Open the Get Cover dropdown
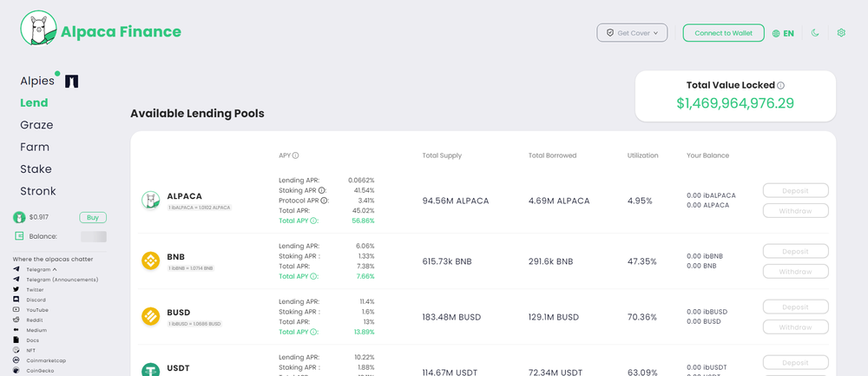 632,33
